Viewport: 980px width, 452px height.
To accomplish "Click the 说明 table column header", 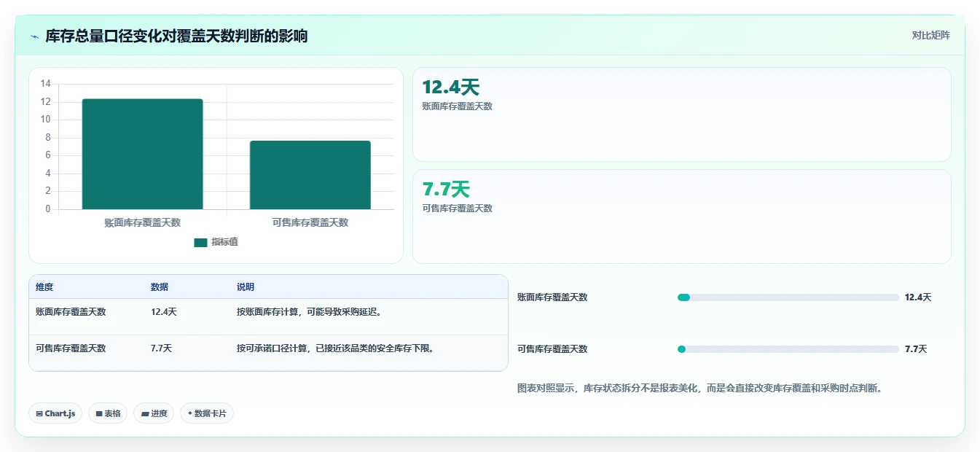I will click(246, 287).
